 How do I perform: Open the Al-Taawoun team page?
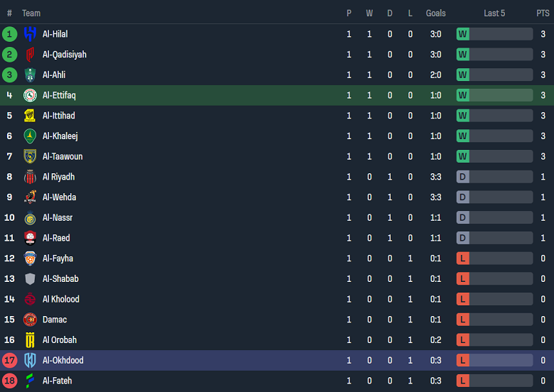pyautogui.click(x=63, y=156)
